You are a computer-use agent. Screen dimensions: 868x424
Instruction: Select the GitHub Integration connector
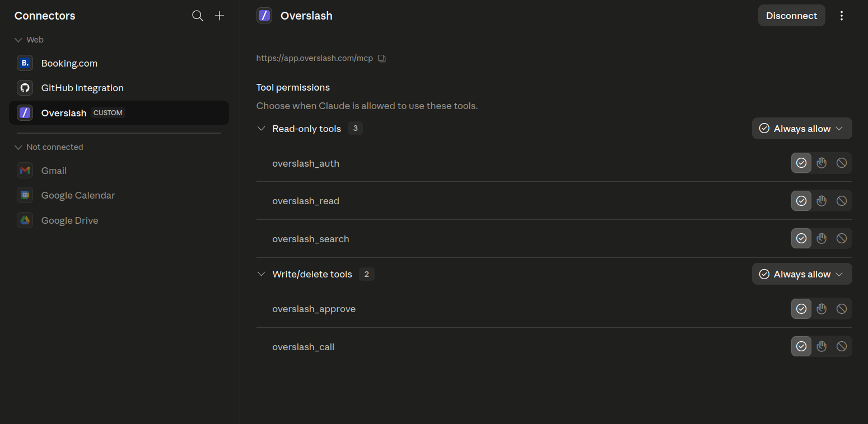[119, 88]
